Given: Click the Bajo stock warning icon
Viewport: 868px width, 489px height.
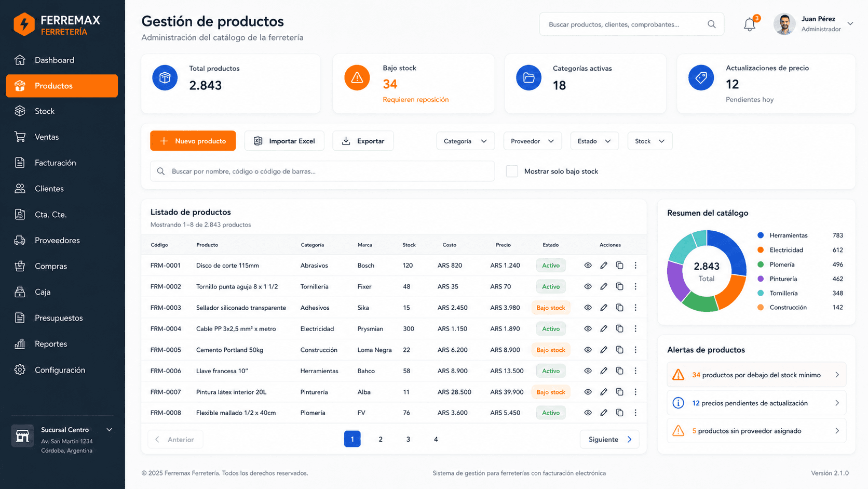Looking at the screenshot, I should point(357,78).
